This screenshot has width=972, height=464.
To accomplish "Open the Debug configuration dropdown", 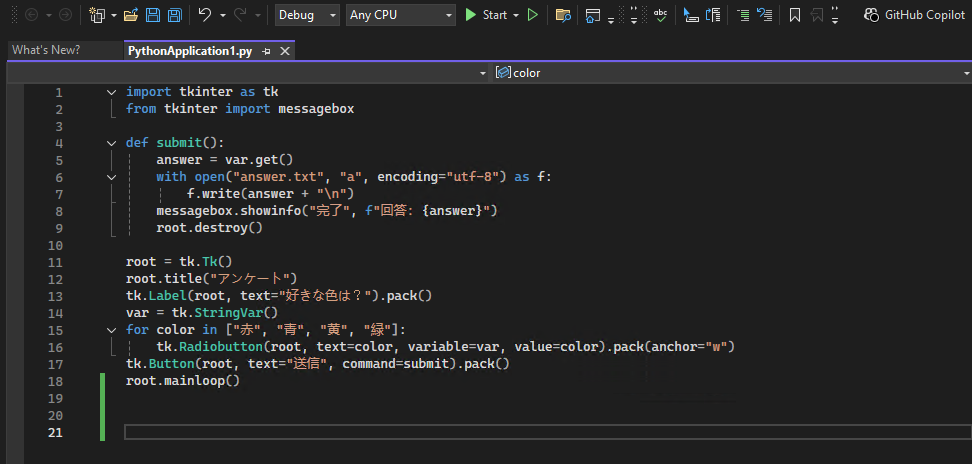I will click(308, 15).
